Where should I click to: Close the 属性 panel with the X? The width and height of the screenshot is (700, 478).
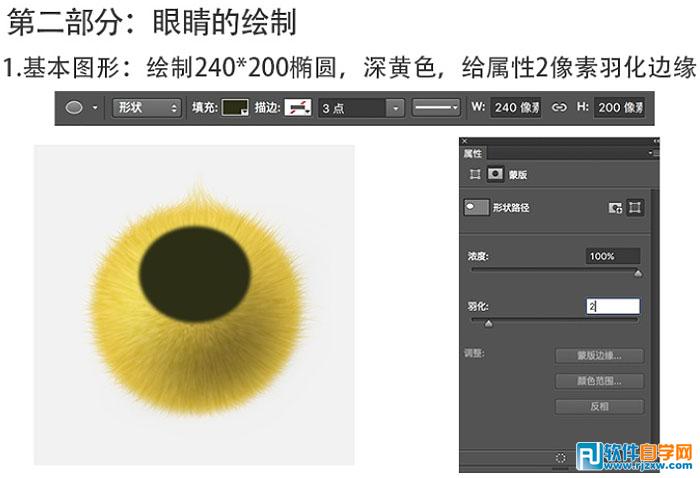pos(464,141)
